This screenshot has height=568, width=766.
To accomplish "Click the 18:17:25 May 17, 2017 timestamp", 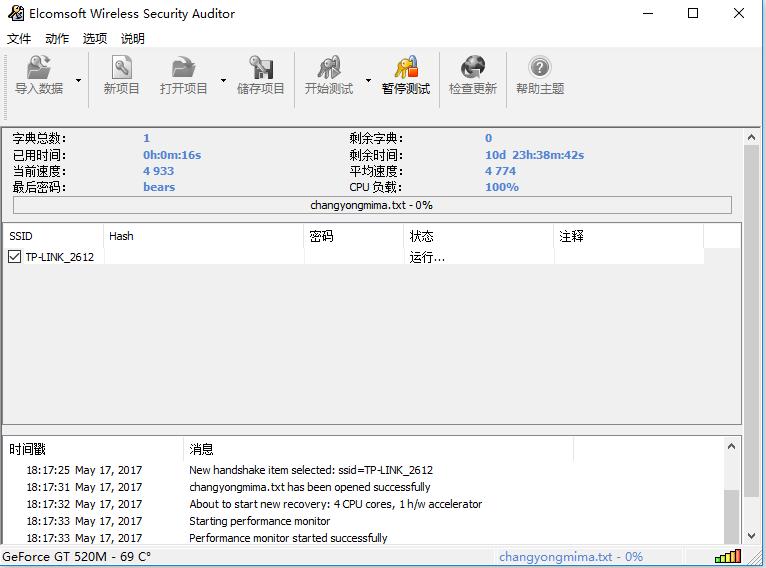I will 84,470.
